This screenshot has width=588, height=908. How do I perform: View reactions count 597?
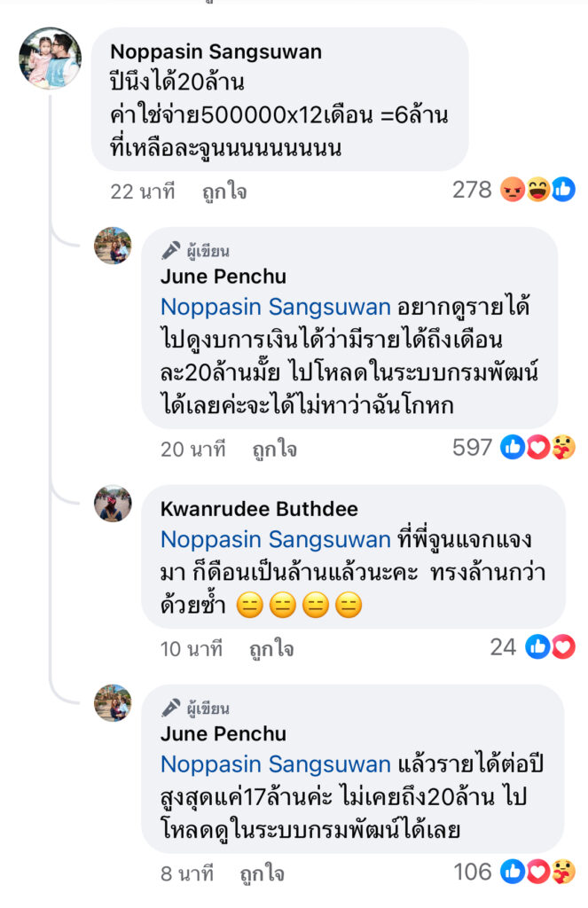(472, 448)
